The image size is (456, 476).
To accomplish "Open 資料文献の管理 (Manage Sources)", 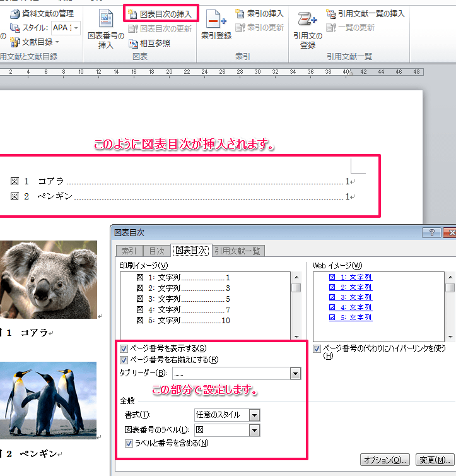I will (x=42, y=13).
